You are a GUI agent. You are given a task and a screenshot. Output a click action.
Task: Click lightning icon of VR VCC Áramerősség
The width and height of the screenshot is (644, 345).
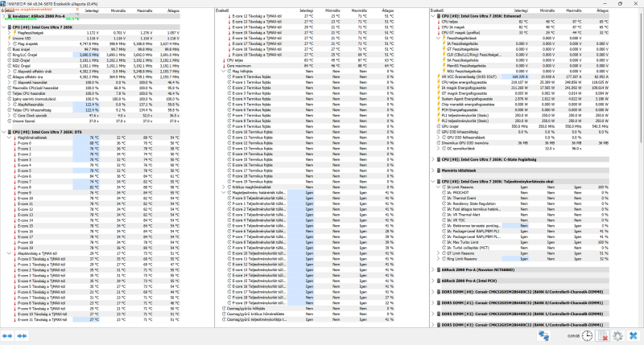pyautogui.click(x=438, y=76)
